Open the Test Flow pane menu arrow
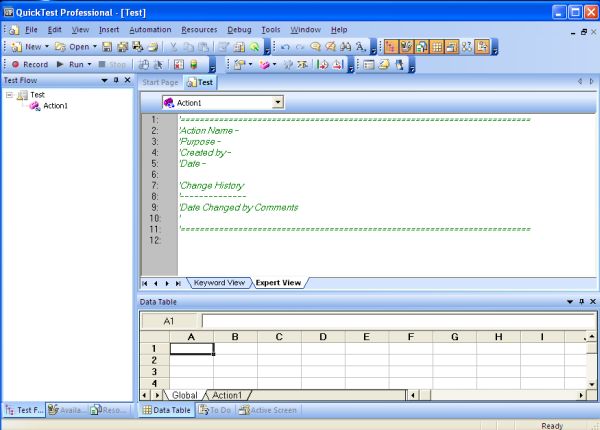The width and height of the screenshot is (600, 430). (104, 80)
